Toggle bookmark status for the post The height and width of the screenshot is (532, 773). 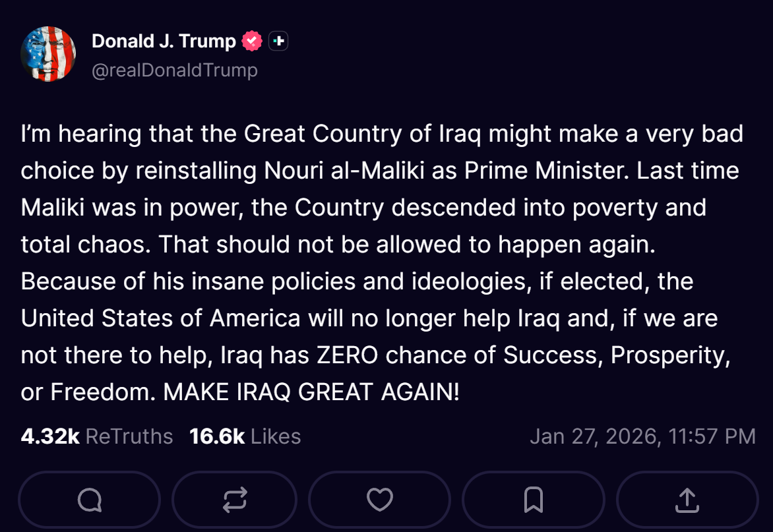tap(532, 500)
